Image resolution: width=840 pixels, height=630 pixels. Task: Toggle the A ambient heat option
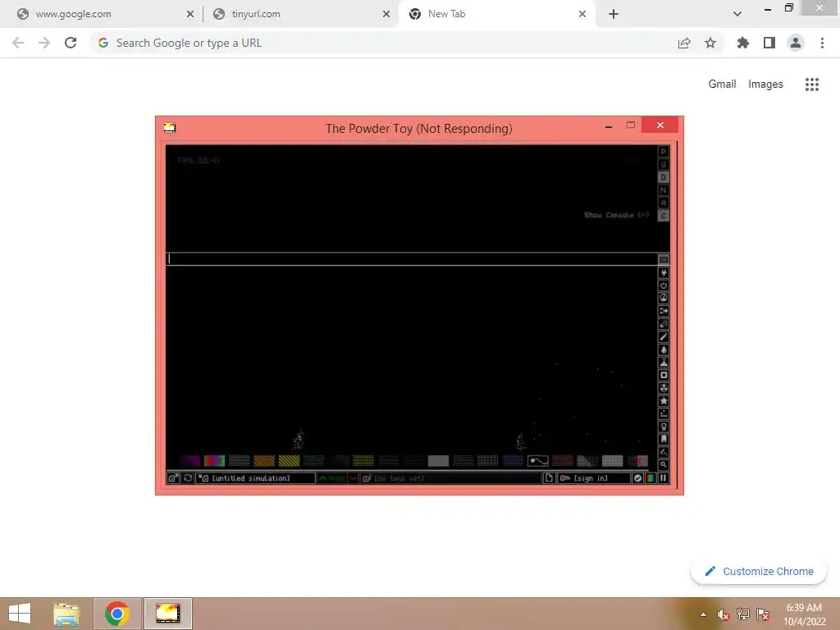coord(663,203)
